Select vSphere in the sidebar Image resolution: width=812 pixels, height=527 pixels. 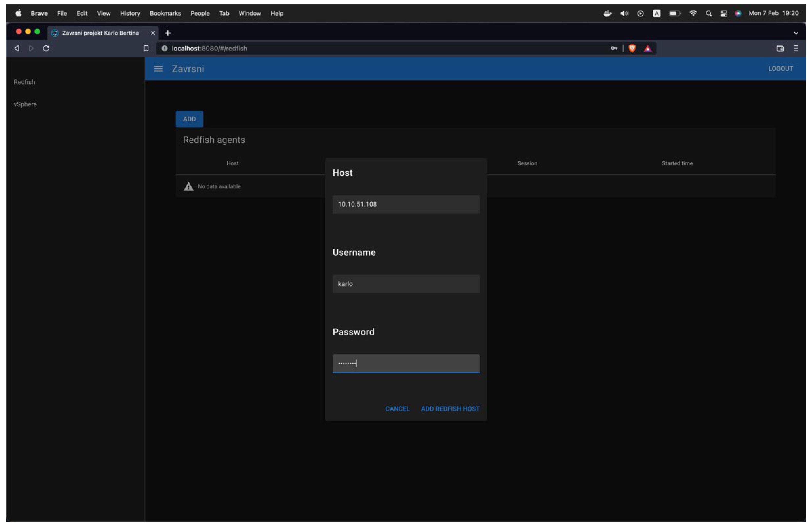(x=25, y=104)
